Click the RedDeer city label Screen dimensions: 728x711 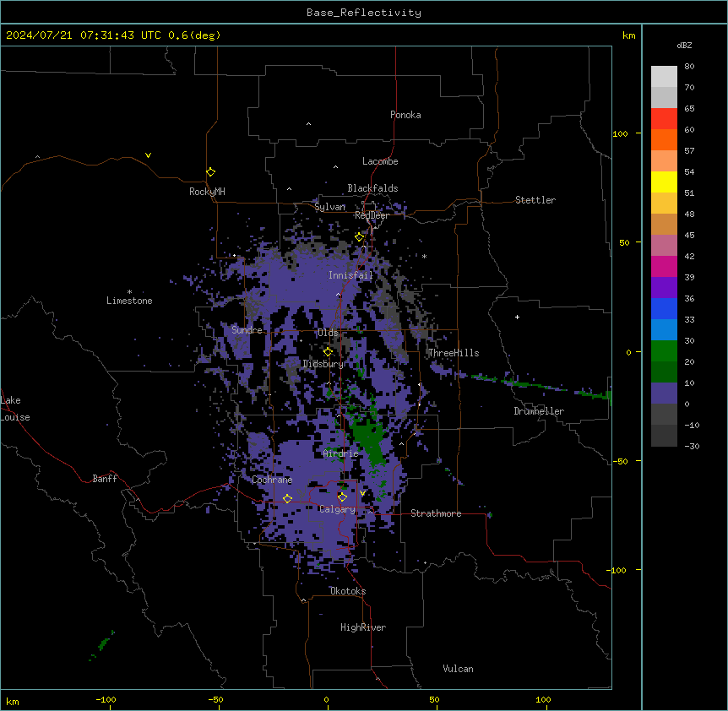pos(372,215)
